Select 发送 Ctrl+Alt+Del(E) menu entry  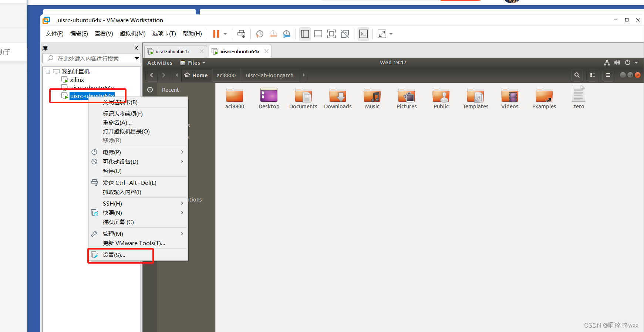129,183
